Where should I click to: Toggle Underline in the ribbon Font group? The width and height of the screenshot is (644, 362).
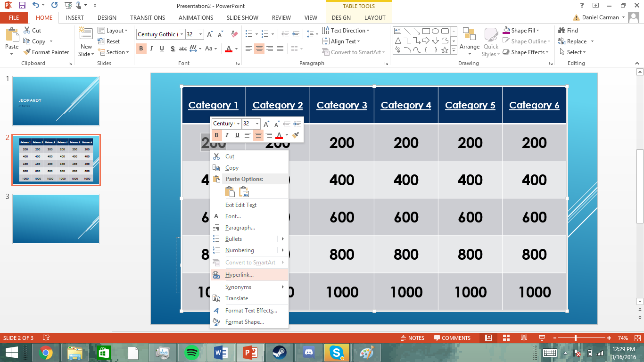162,49
